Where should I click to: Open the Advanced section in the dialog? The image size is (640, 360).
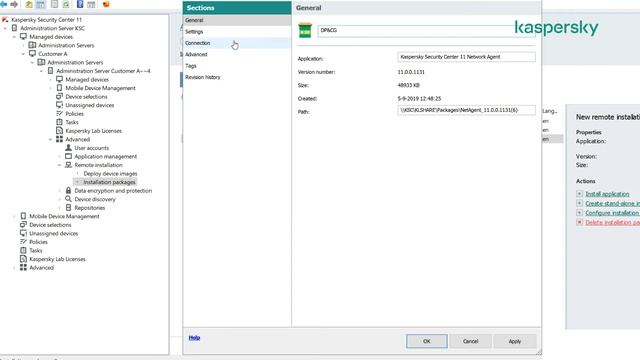(237, 54)
